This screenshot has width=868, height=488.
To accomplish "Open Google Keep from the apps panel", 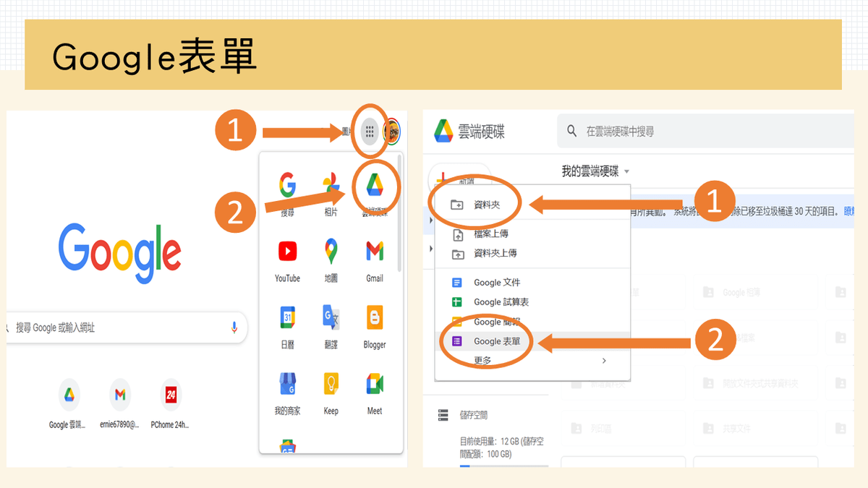I will pyautogui.click(x=331, y=393).
